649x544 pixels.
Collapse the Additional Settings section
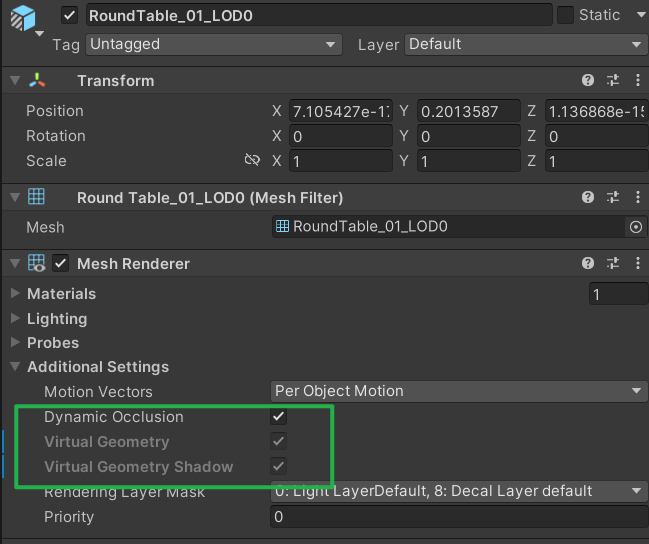click(15, 367)
